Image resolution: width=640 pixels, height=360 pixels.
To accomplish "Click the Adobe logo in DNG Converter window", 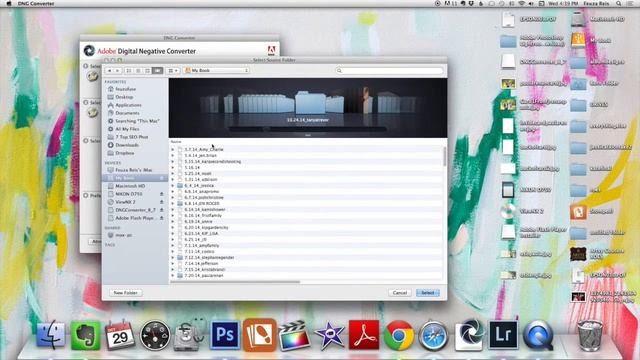I will coord(271,51).
